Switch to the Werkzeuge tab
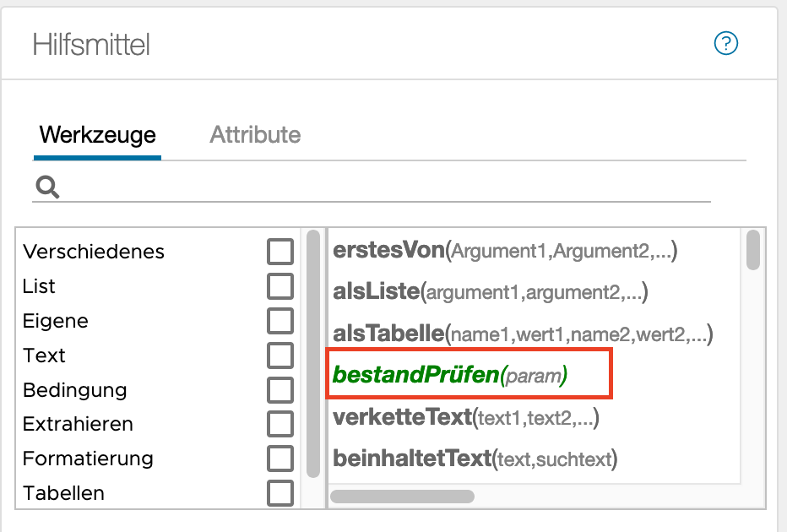787x532 pixels. [97, 134]
